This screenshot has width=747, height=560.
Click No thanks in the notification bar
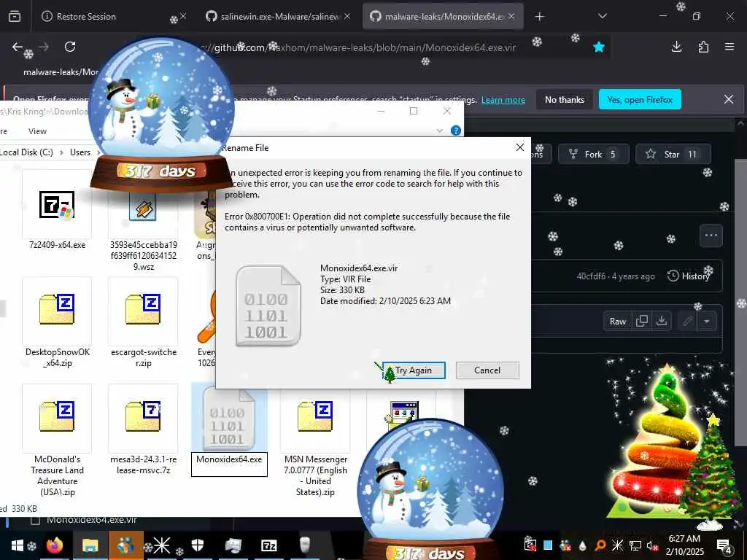pyautogui.click(x=564, y=99)
